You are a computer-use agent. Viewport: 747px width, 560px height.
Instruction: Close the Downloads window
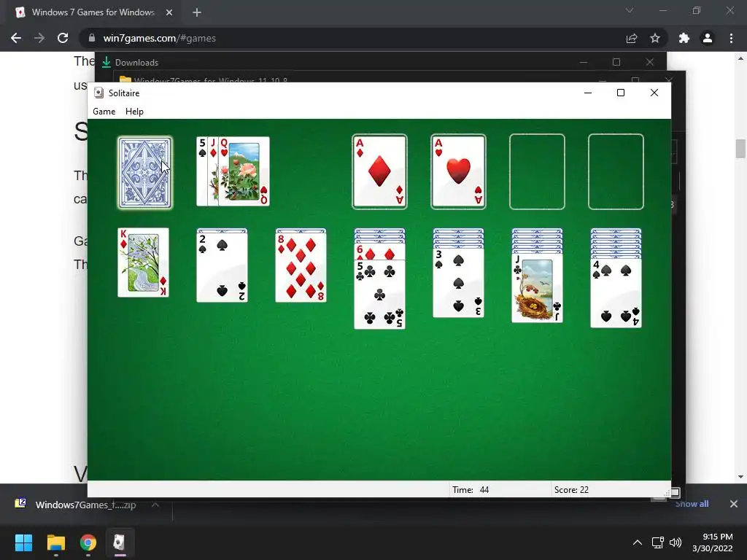pyautogui.click(x=650, y=63)
